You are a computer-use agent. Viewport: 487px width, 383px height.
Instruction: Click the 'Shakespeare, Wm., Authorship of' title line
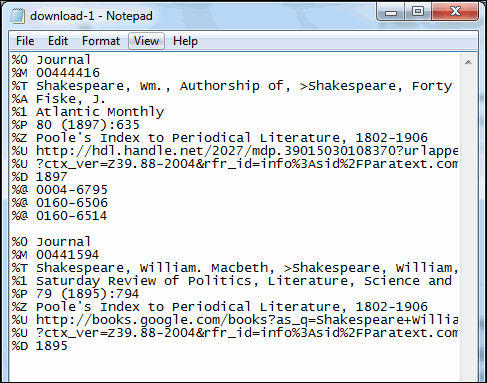pos(232,86)
